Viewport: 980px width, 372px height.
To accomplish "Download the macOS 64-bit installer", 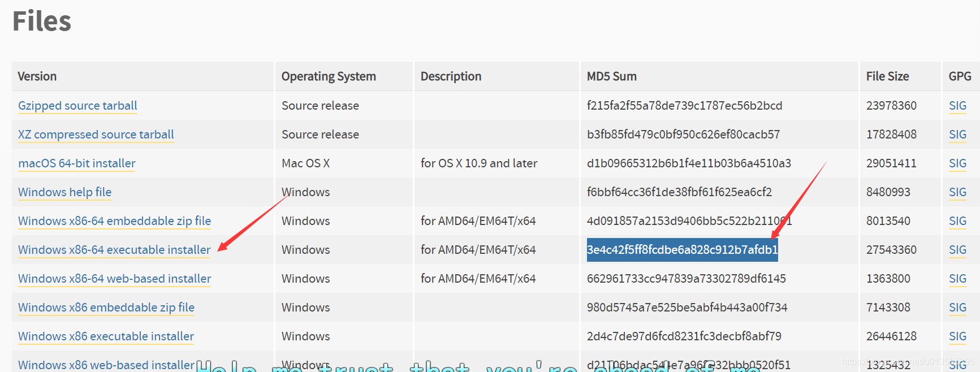I will (x=77, y=163).
